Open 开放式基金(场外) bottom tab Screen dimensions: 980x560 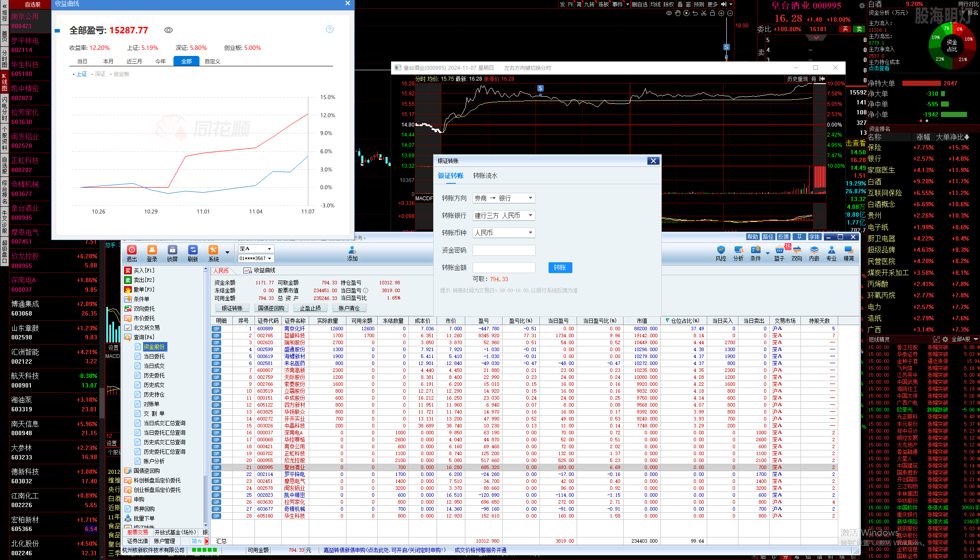175,532
